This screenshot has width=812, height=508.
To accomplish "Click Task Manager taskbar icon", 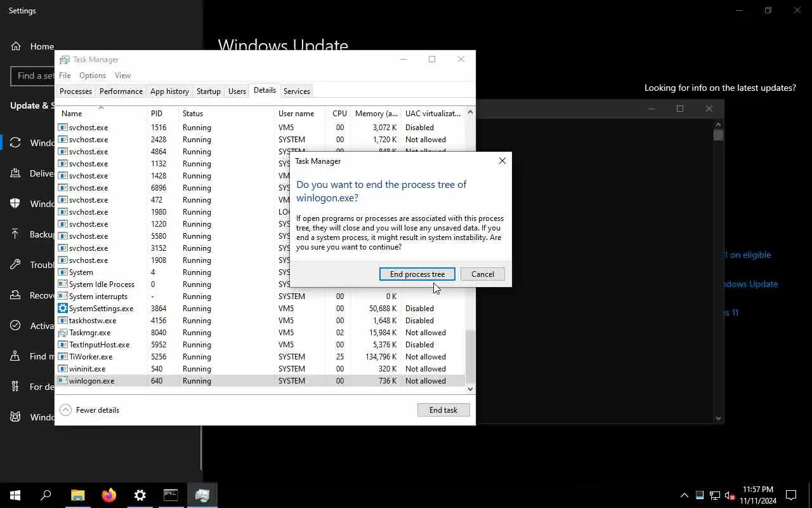I will 202,495.
